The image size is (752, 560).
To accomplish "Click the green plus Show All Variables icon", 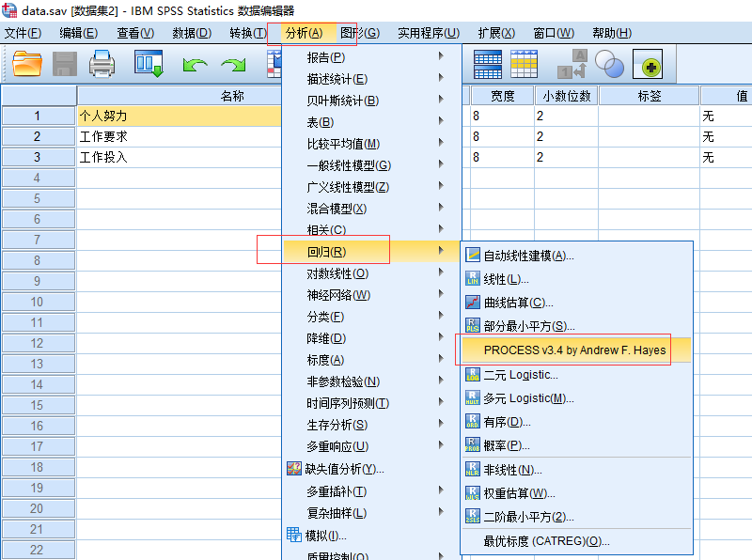I will click(x=648, y=64).
